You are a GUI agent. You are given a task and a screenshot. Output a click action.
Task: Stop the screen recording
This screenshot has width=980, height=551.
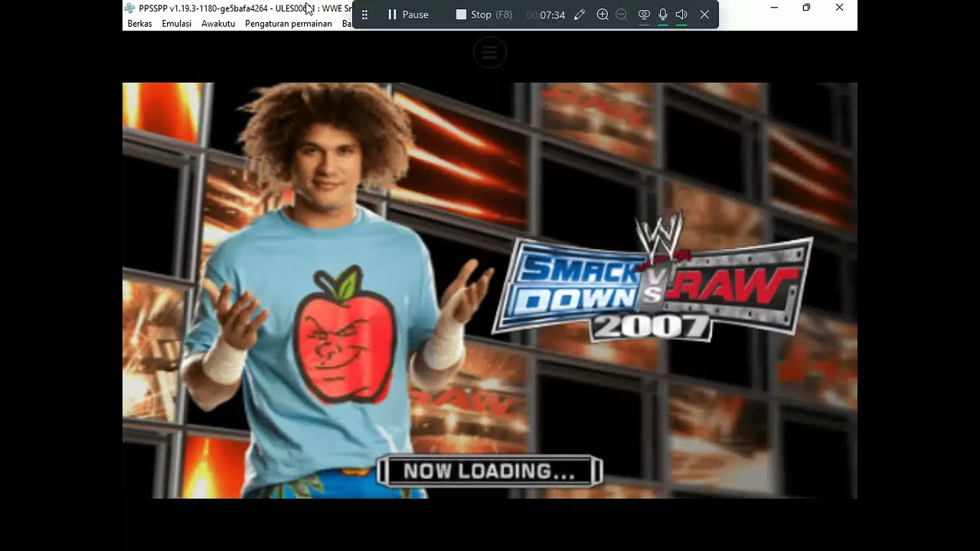[484, 15]
